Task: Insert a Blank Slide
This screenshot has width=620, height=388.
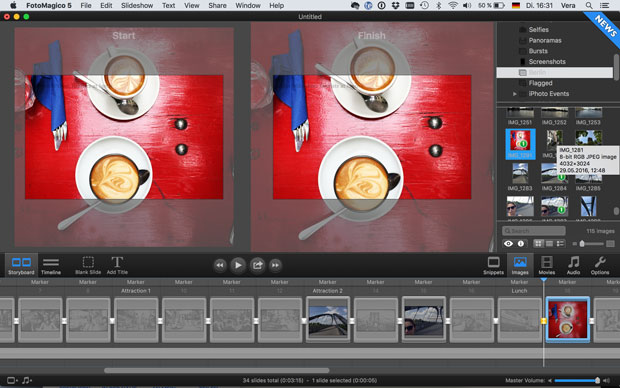Action: (88, 265)
